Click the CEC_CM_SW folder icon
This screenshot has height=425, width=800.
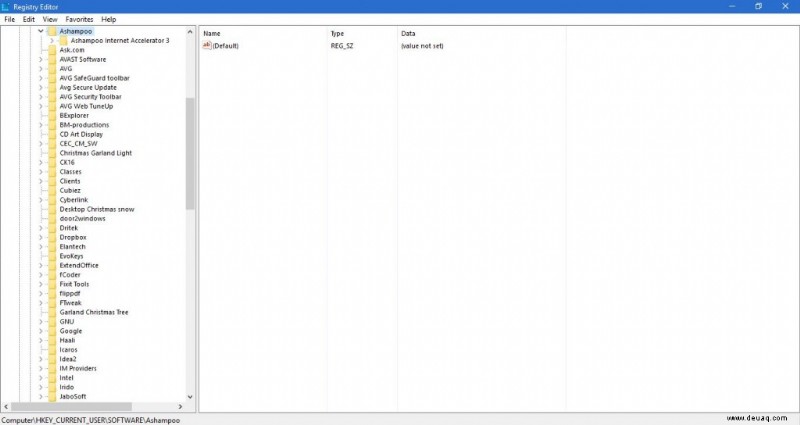pos(52,143)
